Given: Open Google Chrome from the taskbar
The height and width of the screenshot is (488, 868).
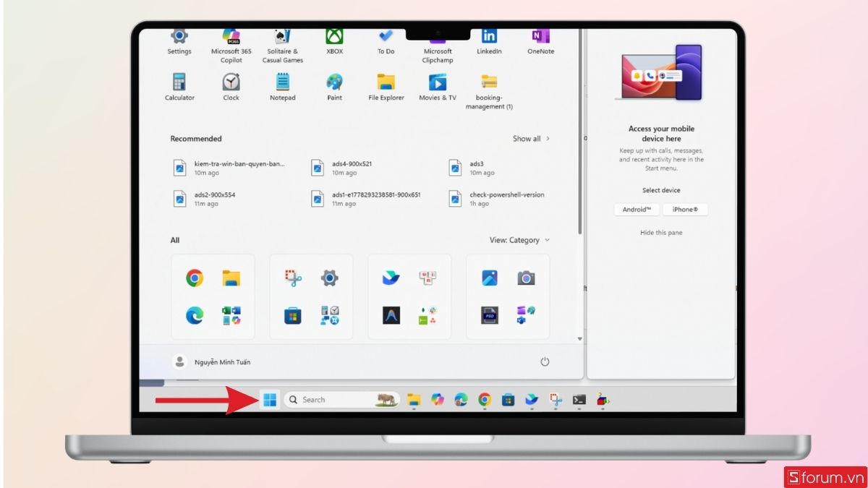Looking at the screenshot, I should point(485,400).
